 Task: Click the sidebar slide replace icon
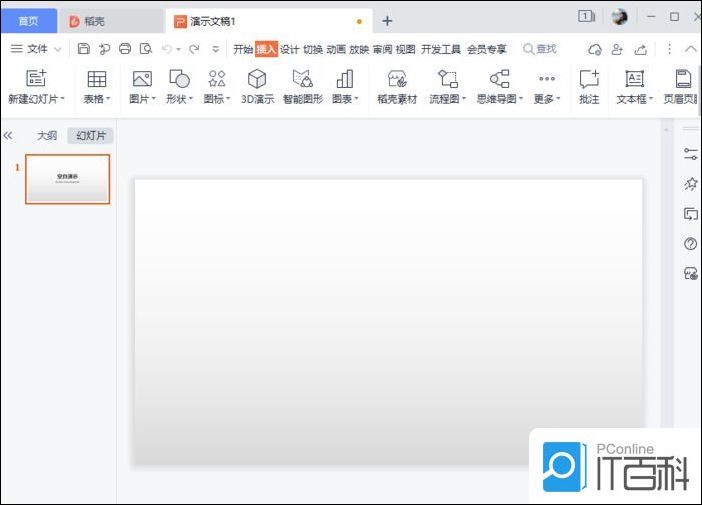690,214
